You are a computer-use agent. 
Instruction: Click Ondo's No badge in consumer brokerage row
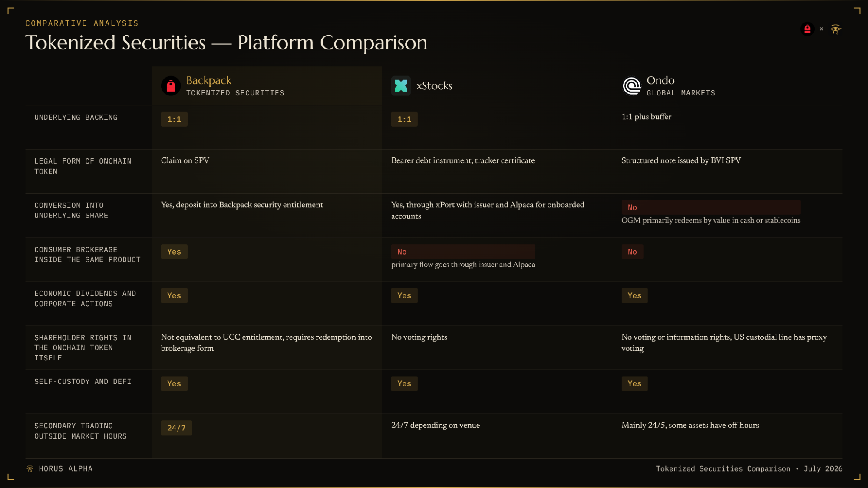click(x=632, y=252)
